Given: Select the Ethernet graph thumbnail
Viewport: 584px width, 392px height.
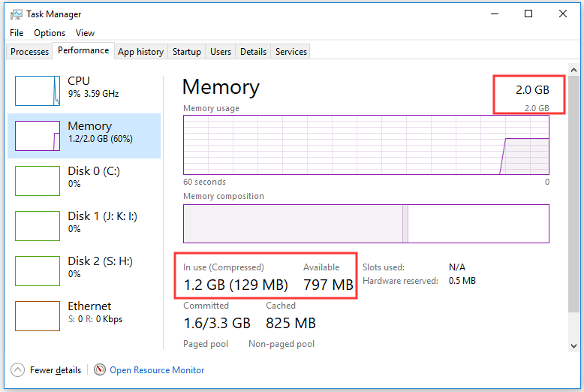Looking at the screenshot, I should coord(38,315).
